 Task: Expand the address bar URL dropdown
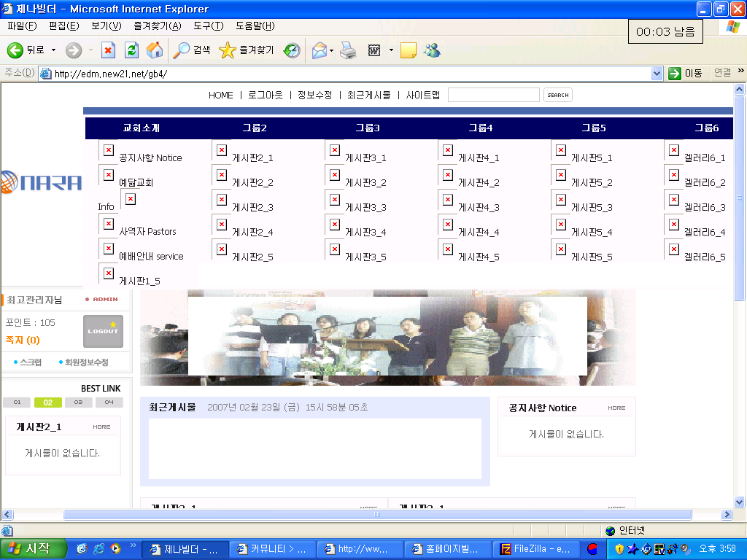(x=656, y=74)
